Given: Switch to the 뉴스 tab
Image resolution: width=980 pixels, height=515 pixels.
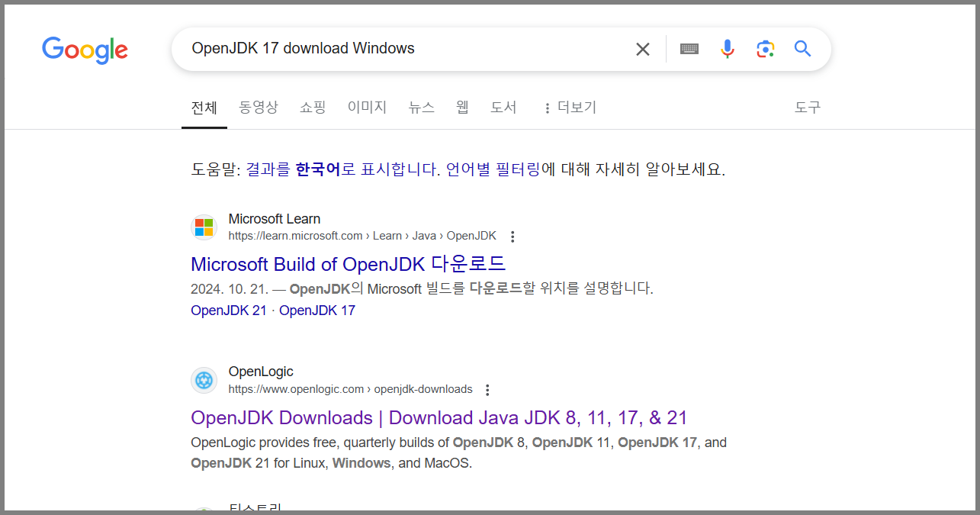Looking at the screenshot, I should click(422, 108).
